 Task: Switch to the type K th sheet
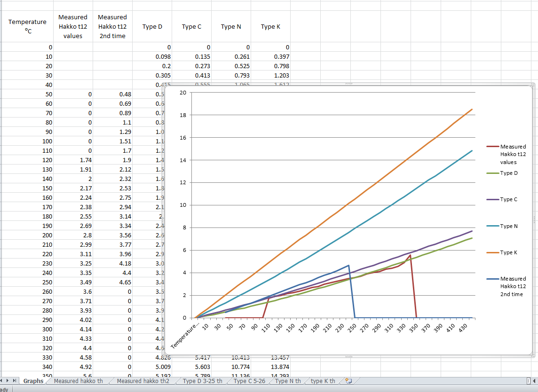(323, 381)
